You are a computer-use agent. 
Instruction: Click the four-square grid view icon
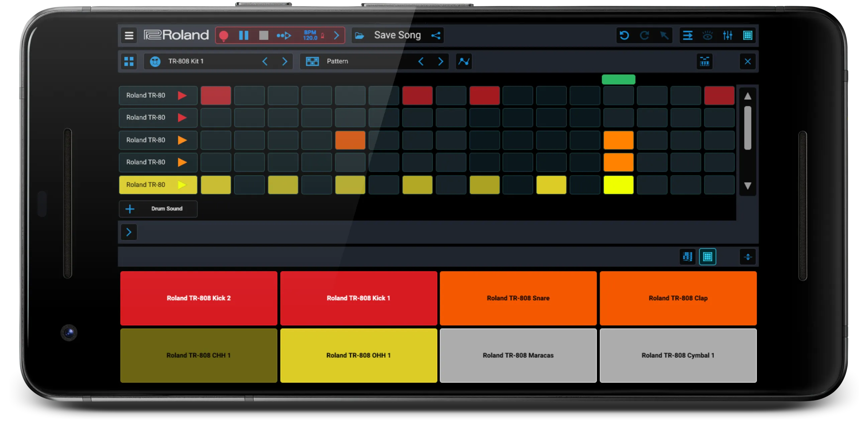point(129,61)
